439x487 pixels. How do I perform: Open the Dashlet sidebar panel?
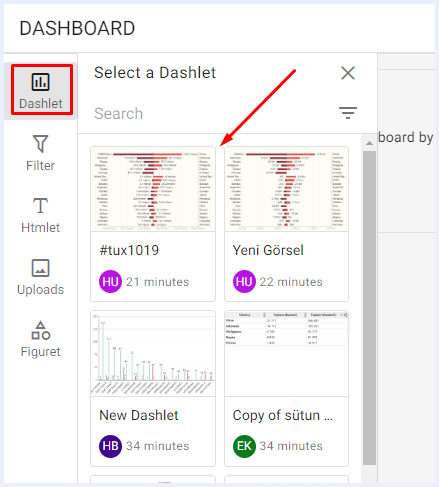click(41, 90)
